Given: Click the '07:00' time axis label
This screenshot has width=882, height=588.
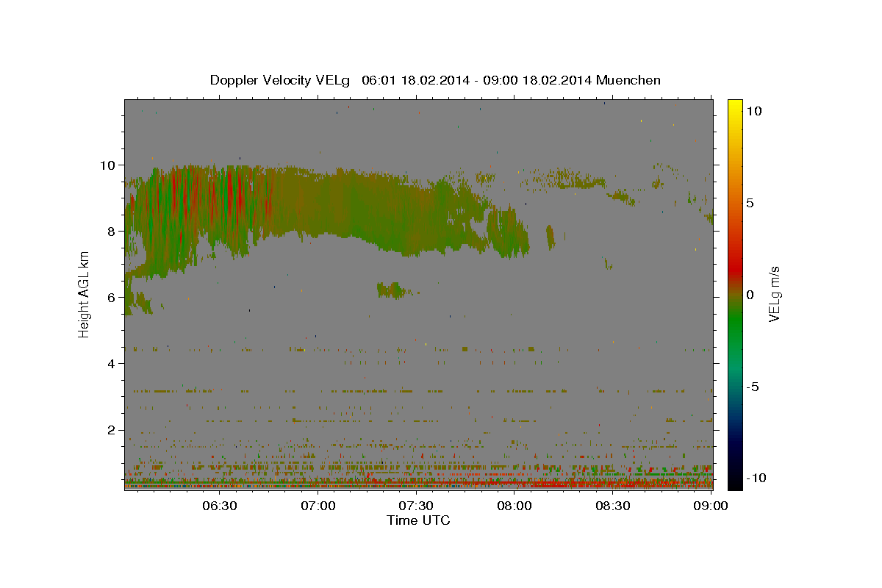Looking at the screenshot, I should point(318,506).
